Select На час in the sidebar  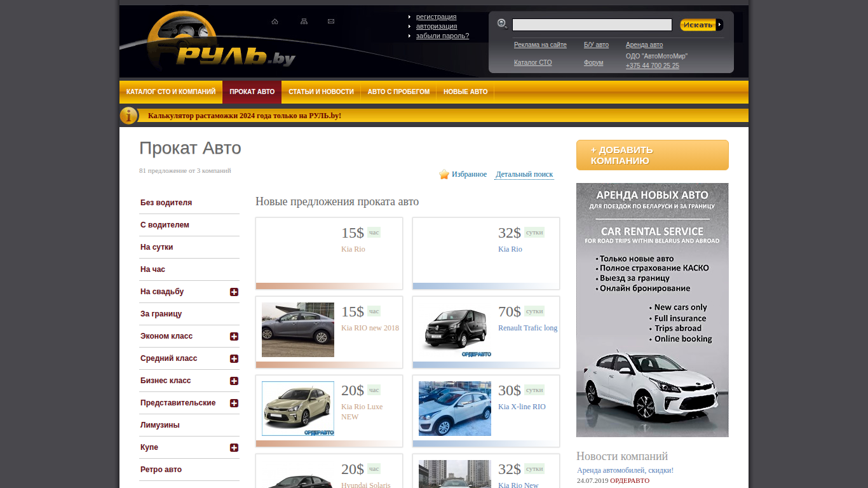[153, 269]
